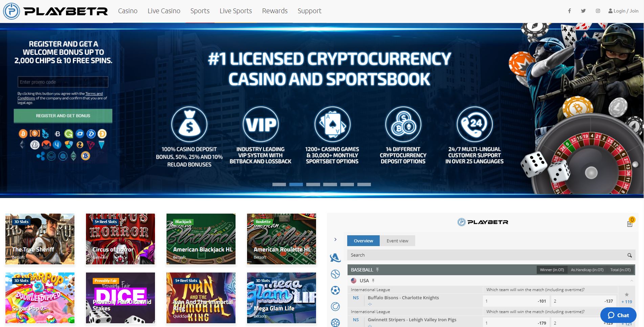Go to the third banner slide indicator
This screenshot has height=327, width=644.
coord(313,184)
